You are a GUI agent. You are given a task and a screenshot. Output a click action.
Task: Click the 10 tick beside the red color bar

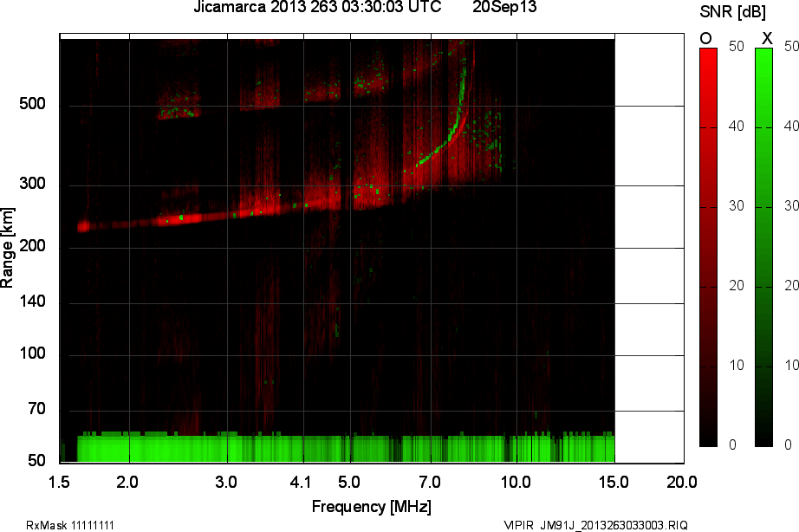coord(737,366)
